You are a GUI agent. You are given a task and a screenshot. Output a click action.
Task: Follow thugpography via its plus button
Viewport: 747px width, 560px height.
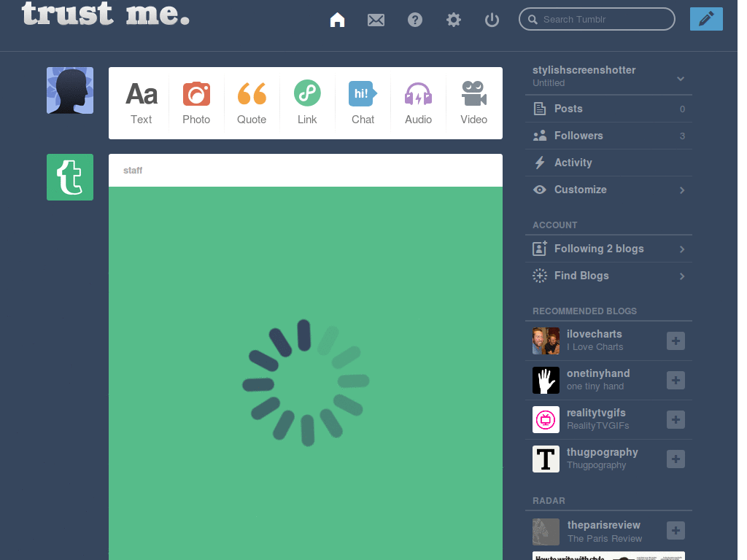click(x=676, y=459)
